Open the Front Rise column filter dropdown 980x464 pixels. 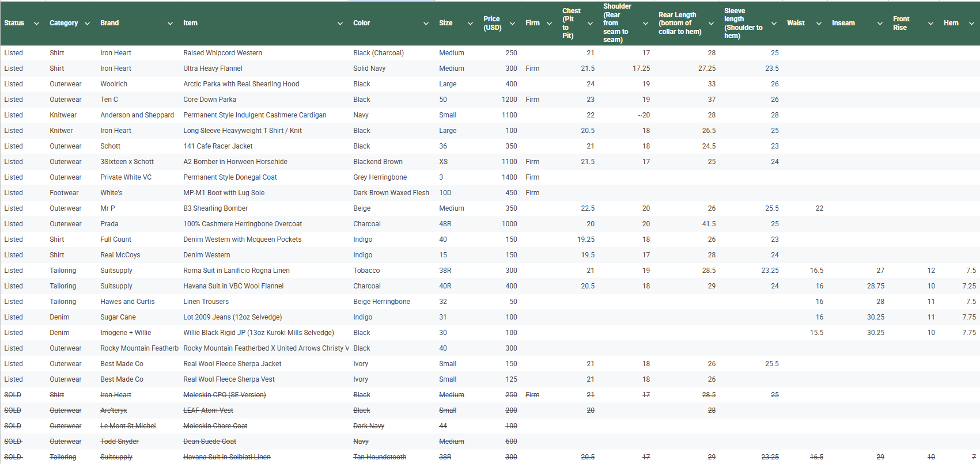coord(930,24)
